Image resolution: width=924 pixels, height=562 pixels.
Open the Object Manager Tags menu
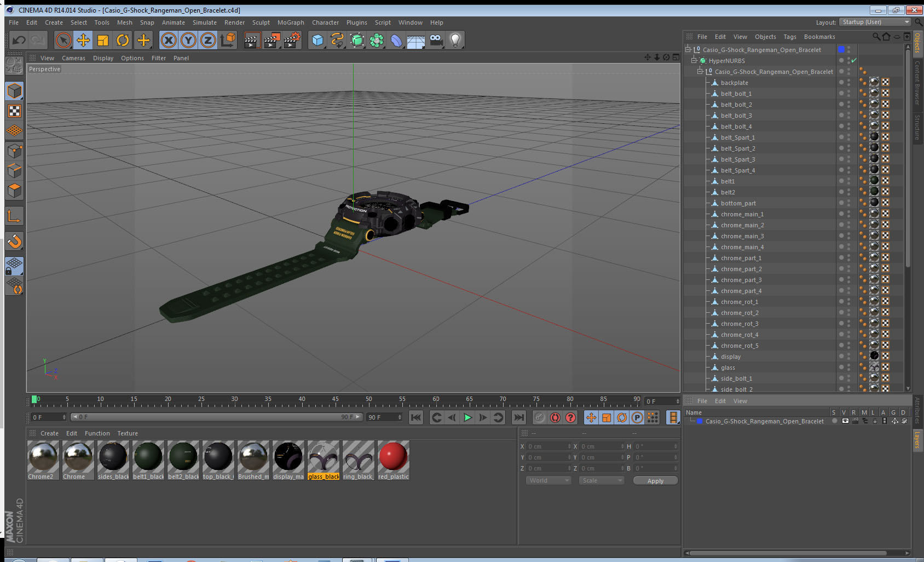789,37
